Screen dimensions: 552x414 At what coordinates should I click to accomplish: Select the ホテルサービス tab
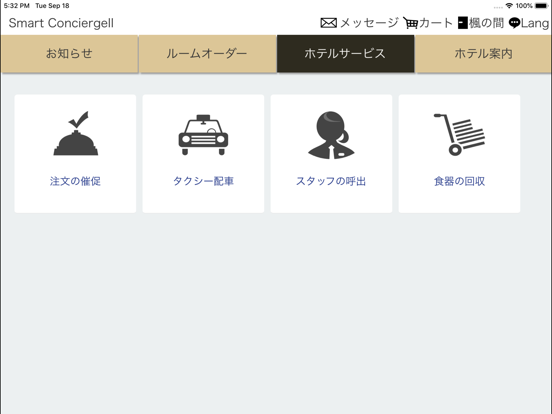[345, 54]
